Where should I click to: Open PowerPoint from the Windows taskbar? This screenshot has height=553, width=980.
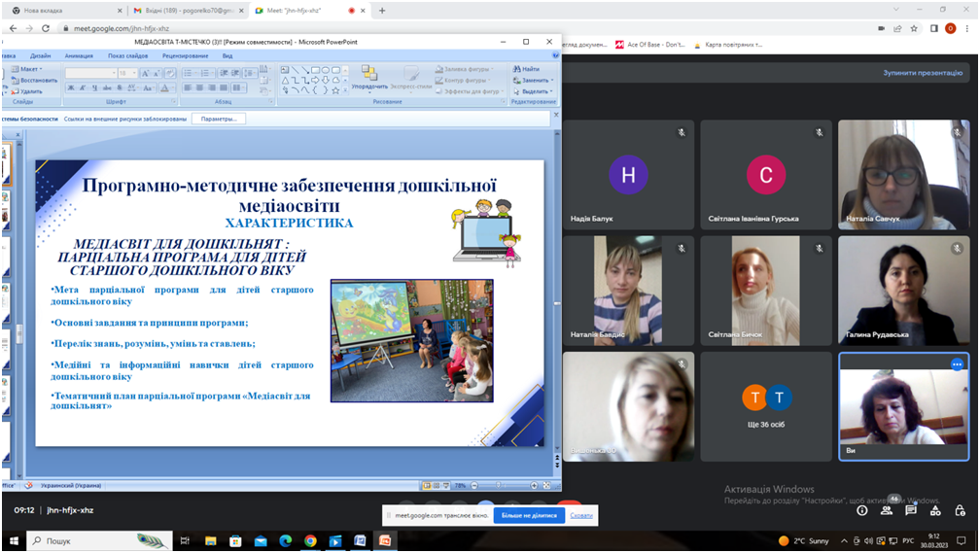pyautogui.click(x=385, y=541)
